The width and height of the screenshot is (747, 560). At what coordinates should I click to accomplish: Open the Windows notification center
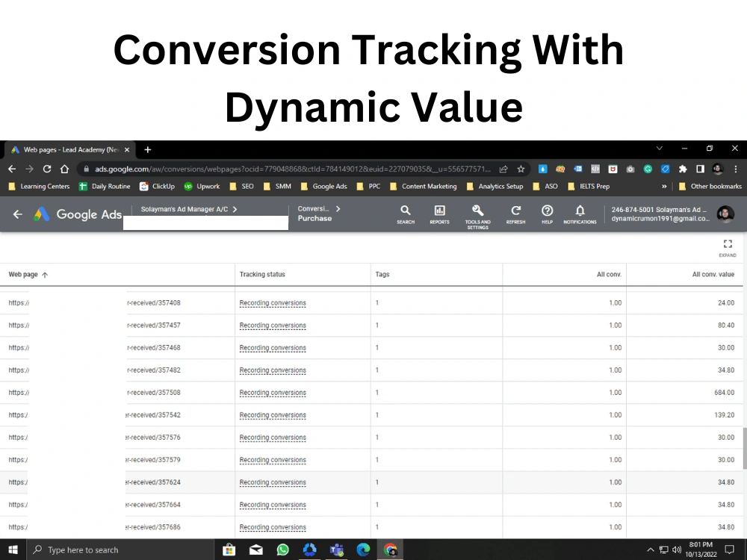tap(729, 550)
